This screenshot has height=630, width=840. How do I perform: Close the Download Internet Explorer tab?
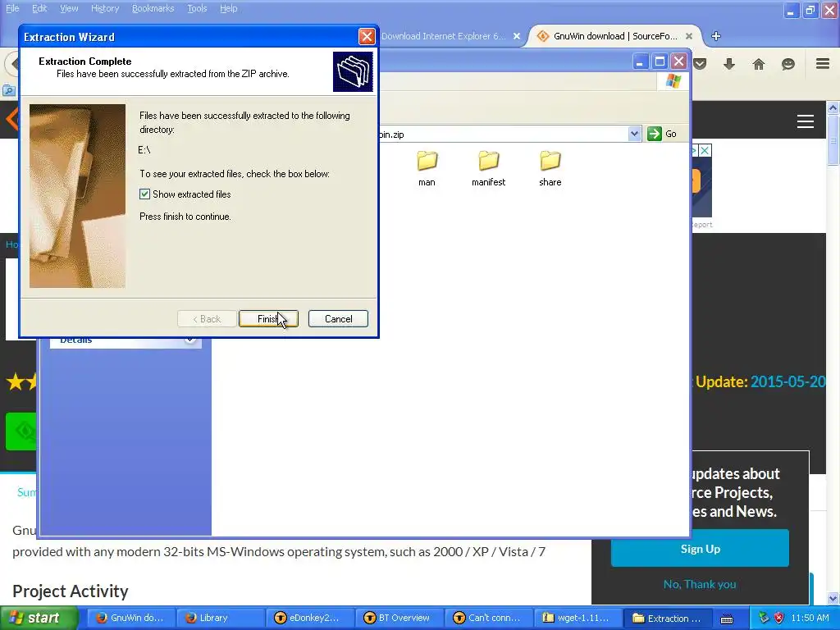[517, 36]
